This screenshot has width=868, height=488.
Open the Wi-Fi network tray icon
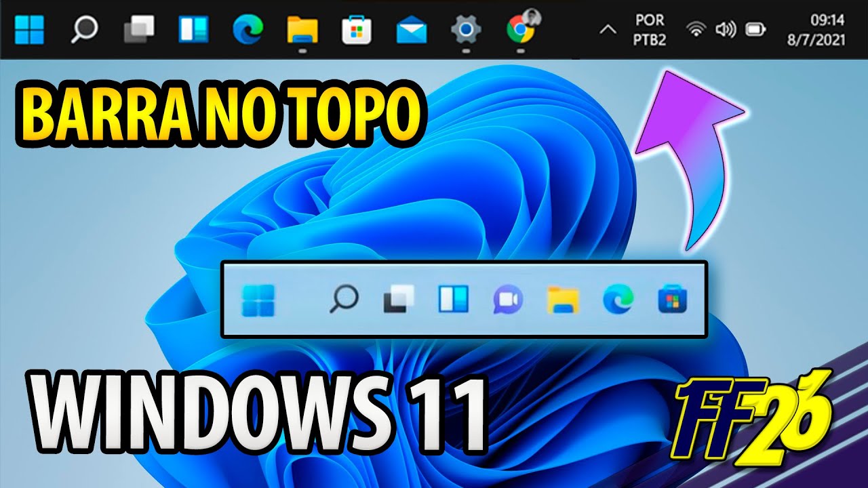click(696, 30)
